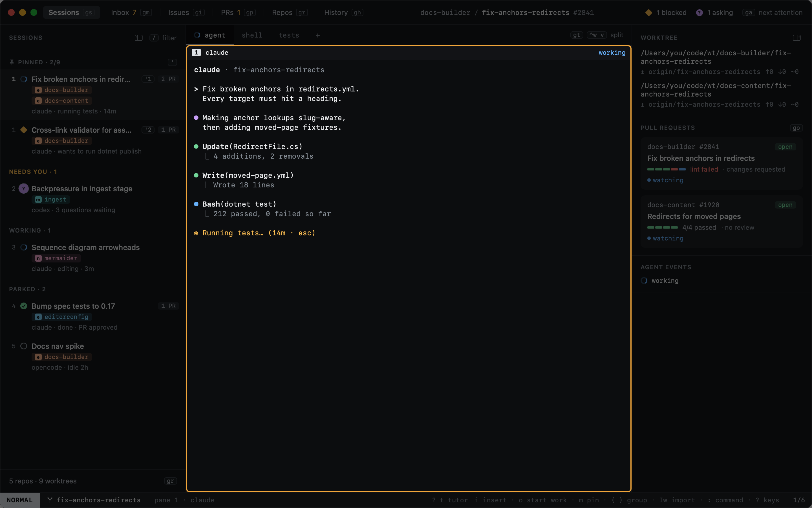Click the purple asking question-mark icon in top bar
Screen dimensions: 812x508
tap(699, 12)
